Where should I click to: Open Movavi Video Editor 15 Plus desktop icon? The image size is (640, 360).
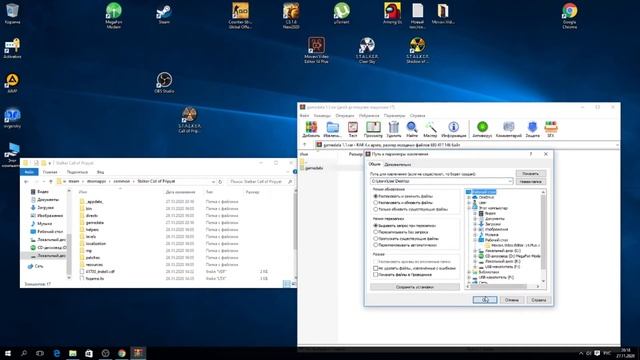316,51
